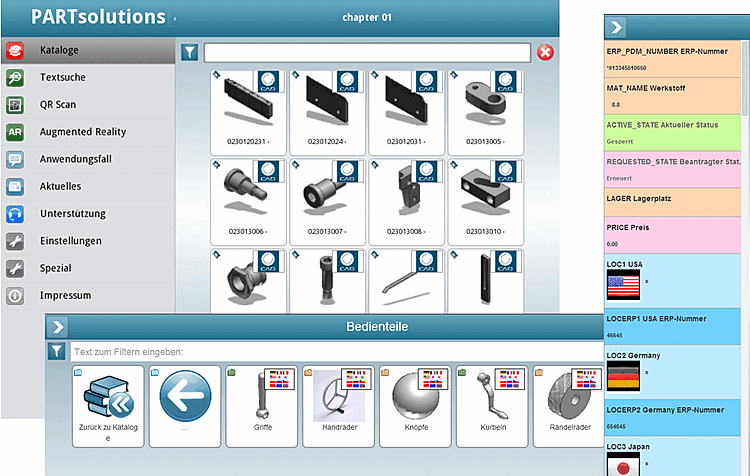The height and width of the screenshot is (476, 750).
Task: Select the PRICE Preis row
Action: (673, 235)
